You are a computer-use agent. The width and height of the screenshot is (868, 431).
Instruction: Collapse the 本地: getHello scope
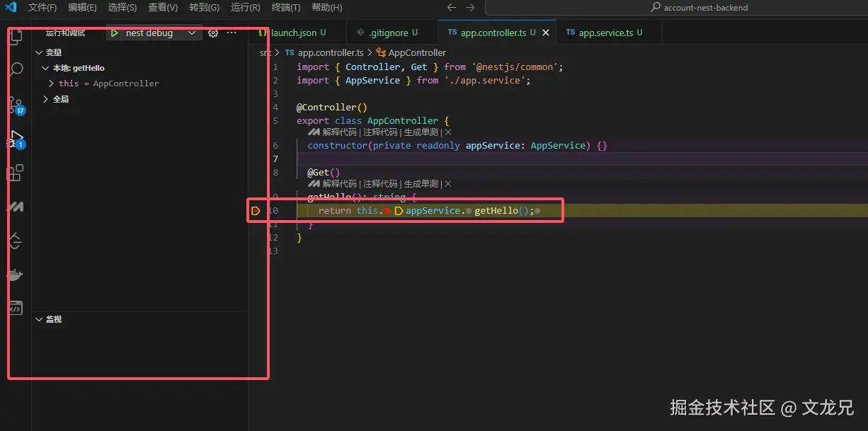click(x=46, y=68)
